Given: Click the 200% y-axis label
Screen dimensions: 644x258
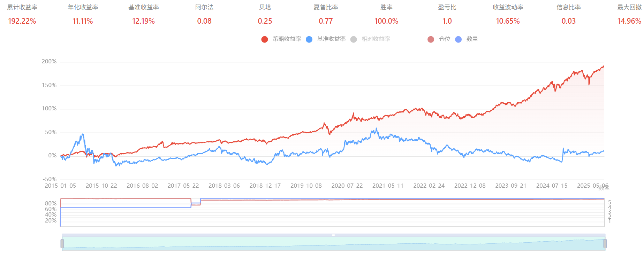Looking at the screenshot, I should [49, 62].
